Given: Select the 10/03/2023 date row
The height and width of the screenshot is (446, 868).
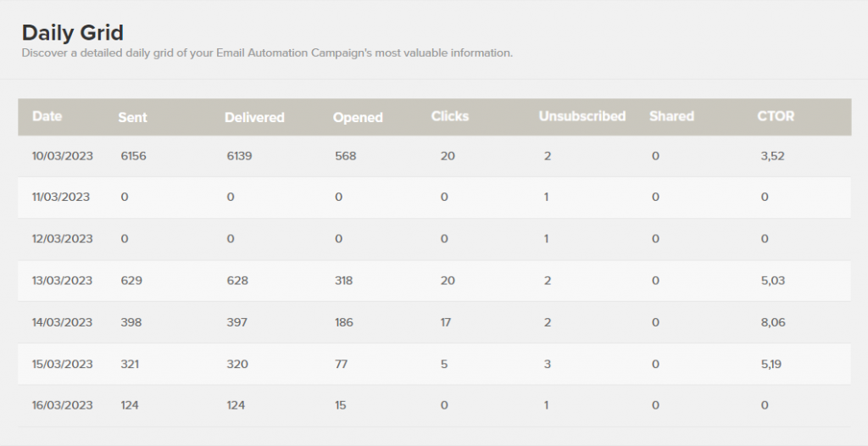Looking at the screenshot, I should pos(434,156).
